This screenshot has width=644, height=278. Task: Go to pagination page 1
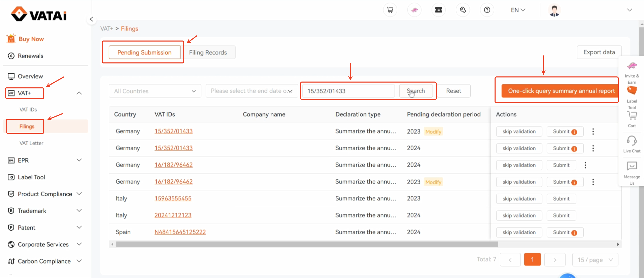532,260
